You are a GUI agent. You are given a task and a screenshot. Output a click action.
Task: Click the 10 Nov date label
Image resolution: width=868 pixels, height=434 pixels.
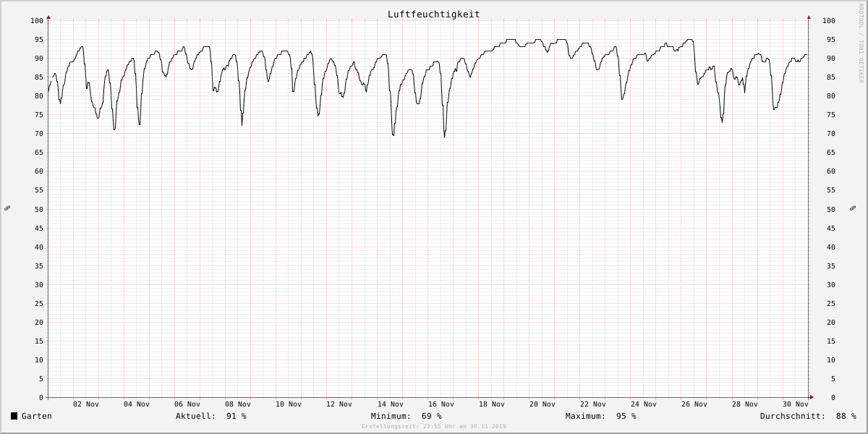click(x=289, y=404)
